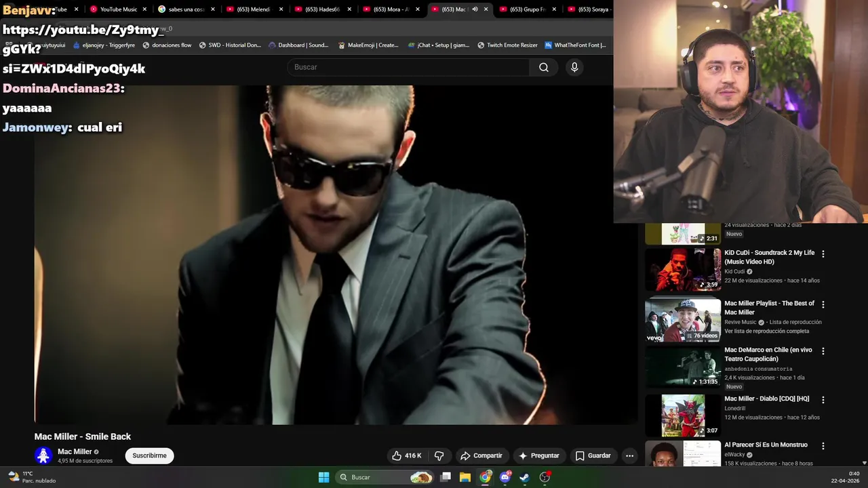868x488 pixels.
Task: Open WhatTheFont bookmark
Action: pyautogui.click(x=576, y=45)
